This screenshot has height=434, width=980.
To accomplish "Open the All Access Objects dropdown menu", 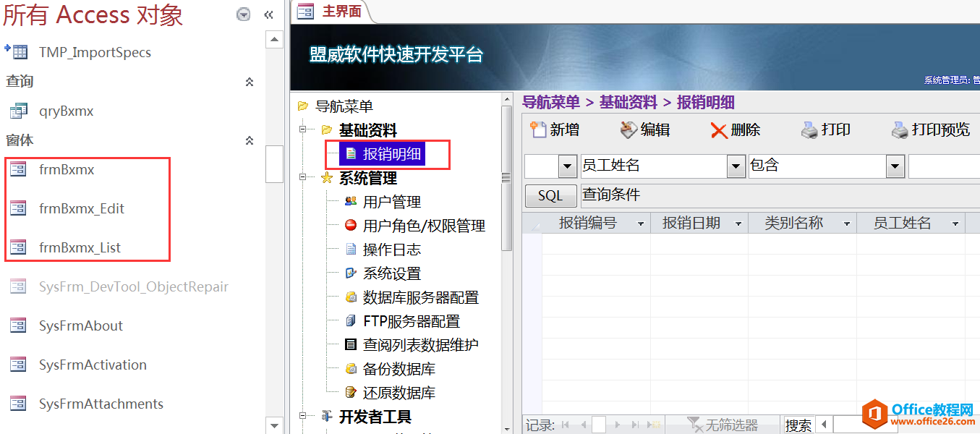I will pyautogui.click(x=244, y=14).
